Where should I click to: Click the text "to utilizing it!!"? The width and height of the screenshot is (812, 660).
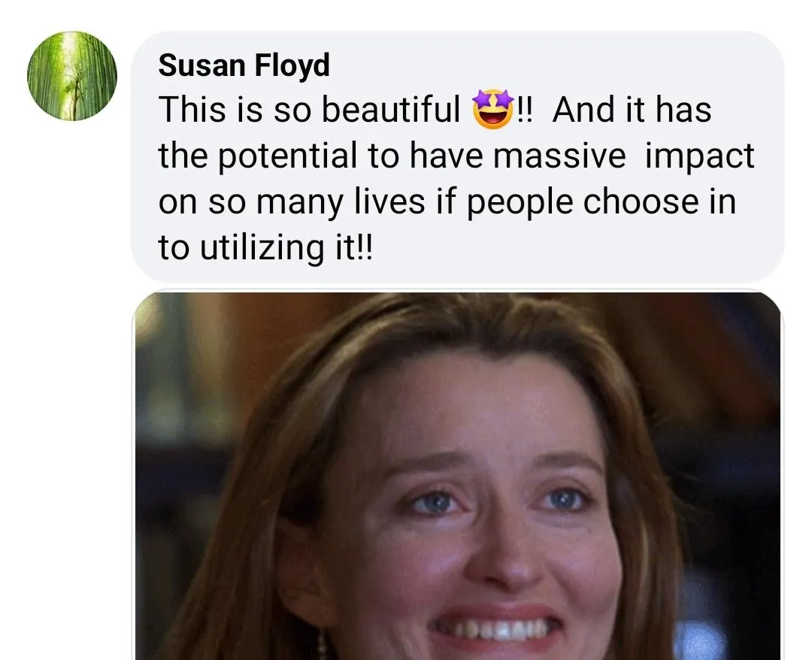pos(265,247)
